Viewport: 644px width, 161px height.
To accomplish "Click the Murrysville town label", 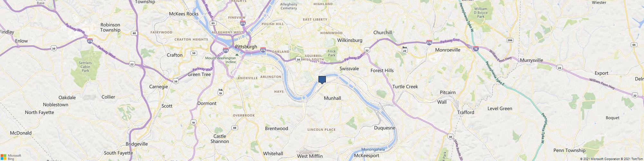I will click(531, 60).
